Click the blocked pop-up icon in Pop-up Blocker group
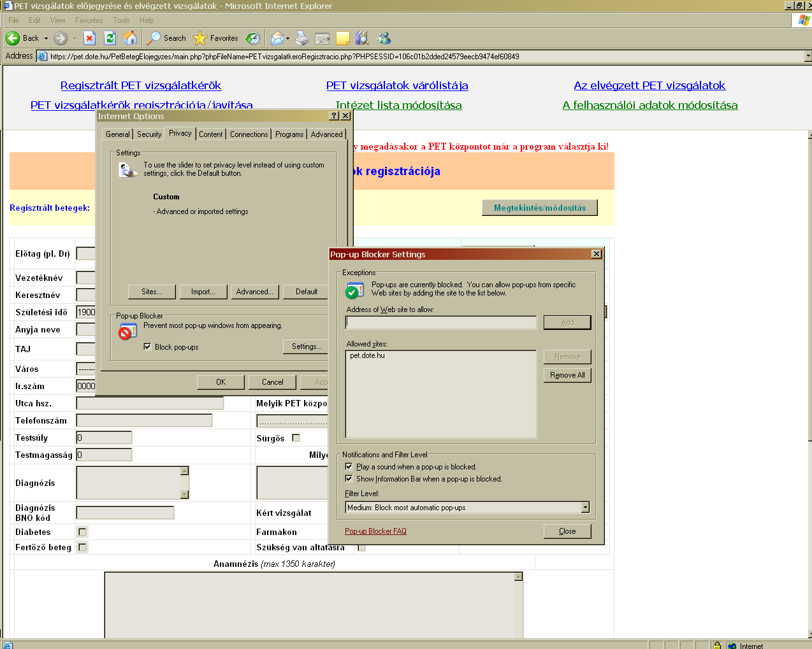The image size is (812, 649). point(127,332)
